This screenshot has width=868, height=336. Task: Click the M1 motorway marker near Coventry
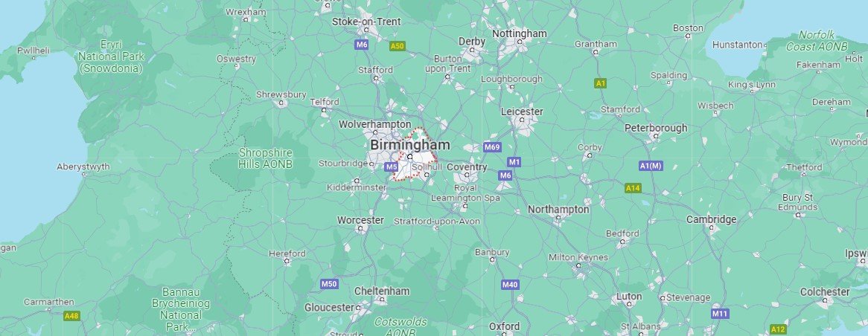pos(515,162)
